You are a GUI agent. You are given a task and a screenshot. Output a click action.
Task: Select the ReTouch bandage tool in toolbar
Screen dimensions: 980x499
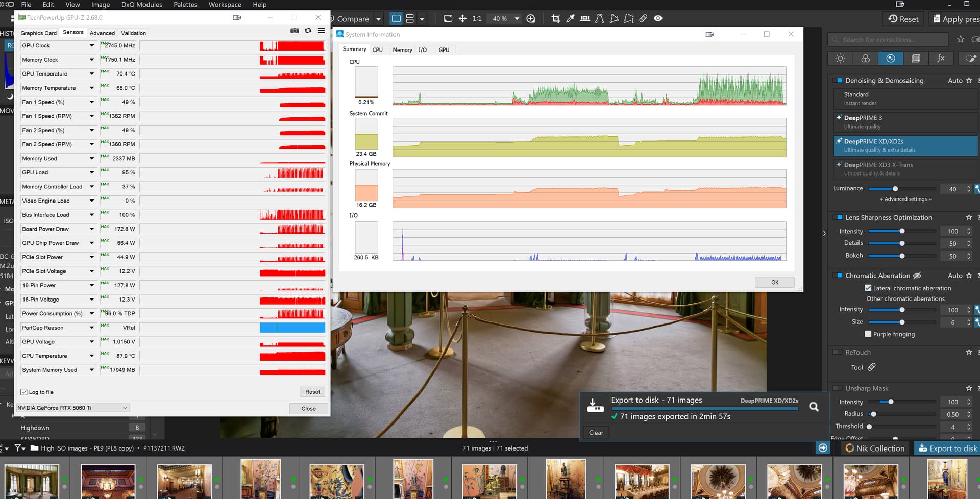[643, 19]
